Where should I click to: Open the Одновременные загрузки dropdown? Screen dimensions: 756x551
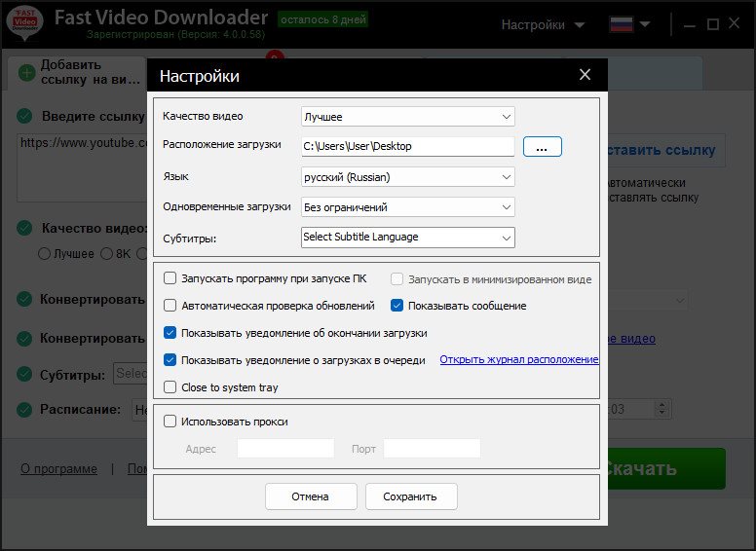point(408,207)
